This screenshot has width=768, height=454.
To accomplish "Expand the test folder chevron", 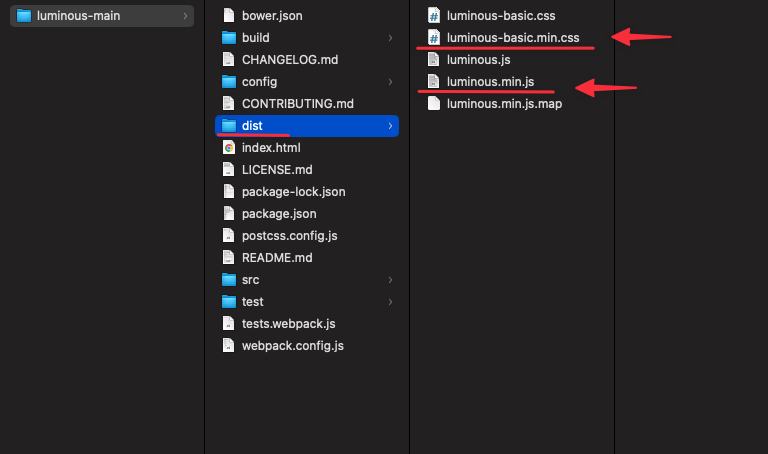I will tap(390, 302).
